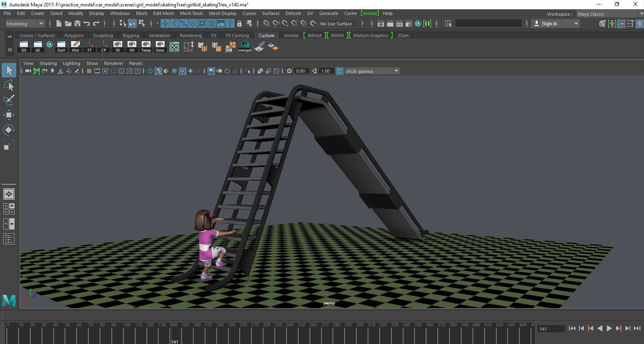Activate the Paint Selection tool
The width and height of the screenshot is (644, 344).
point(9,100)
